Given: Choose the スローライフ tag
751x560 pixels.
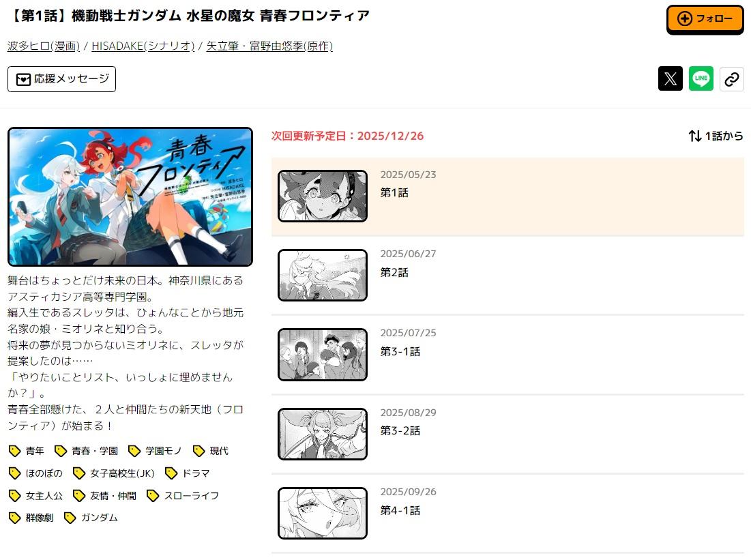Looking at the screenshot, I should 183,495.
